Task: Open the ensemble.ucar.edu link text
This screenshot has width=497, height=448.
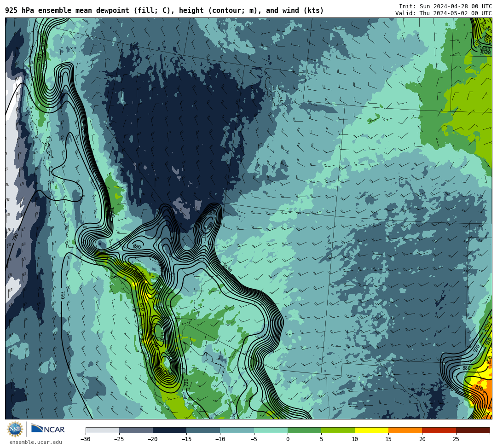Action: [x=36, y=442]
